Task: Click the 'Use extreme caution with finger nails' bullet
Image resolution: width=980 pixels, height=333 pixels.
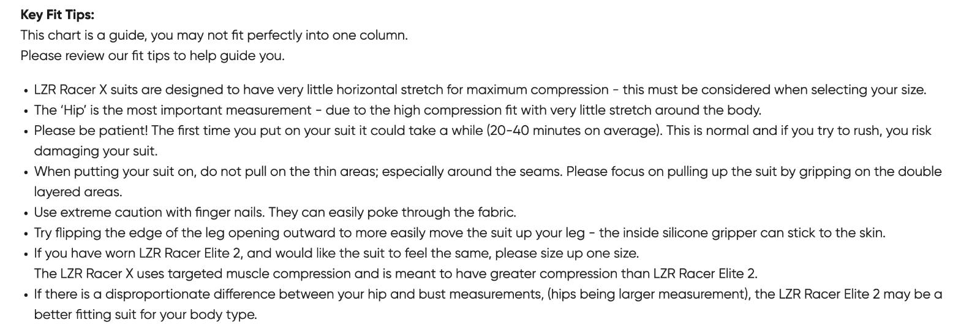Action: [x=275, y=212]
